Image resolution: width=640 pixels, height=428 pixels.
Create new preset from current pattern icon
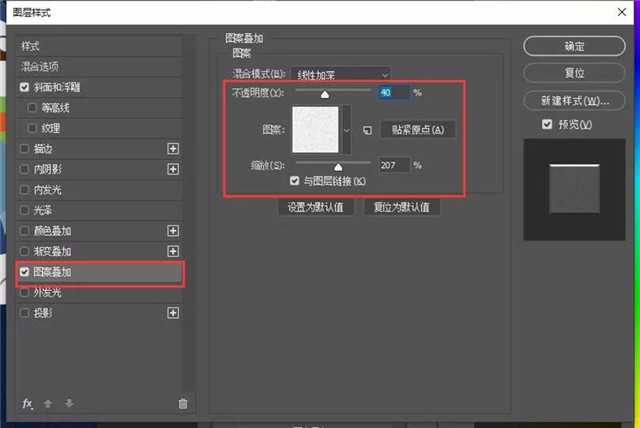(x=367, y=130)
